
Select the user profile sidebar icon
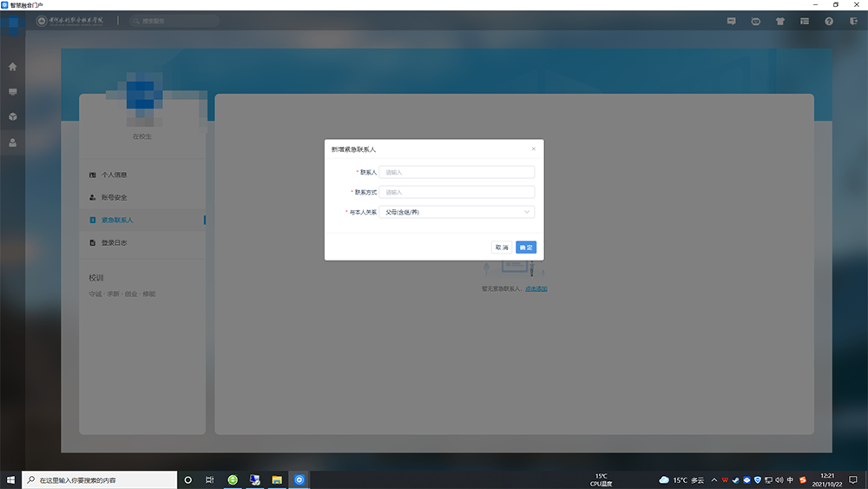(x=12, y=142)
